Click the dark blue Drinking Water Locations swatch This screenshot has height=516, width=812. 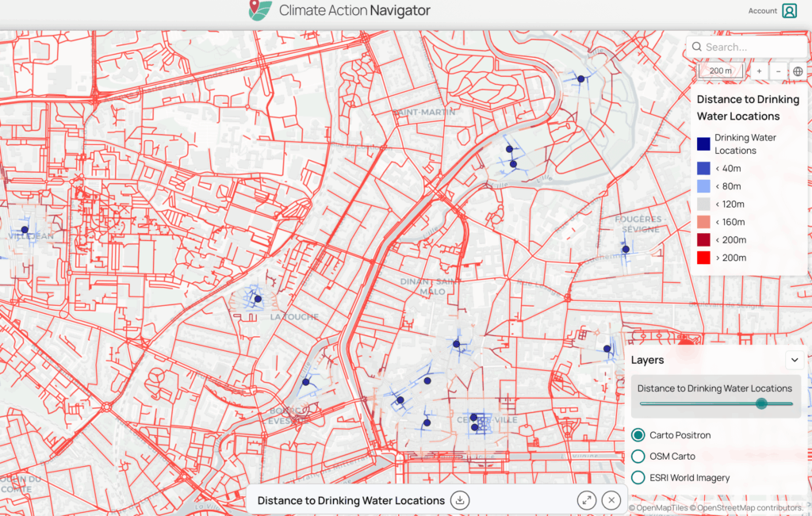[703, 143]
